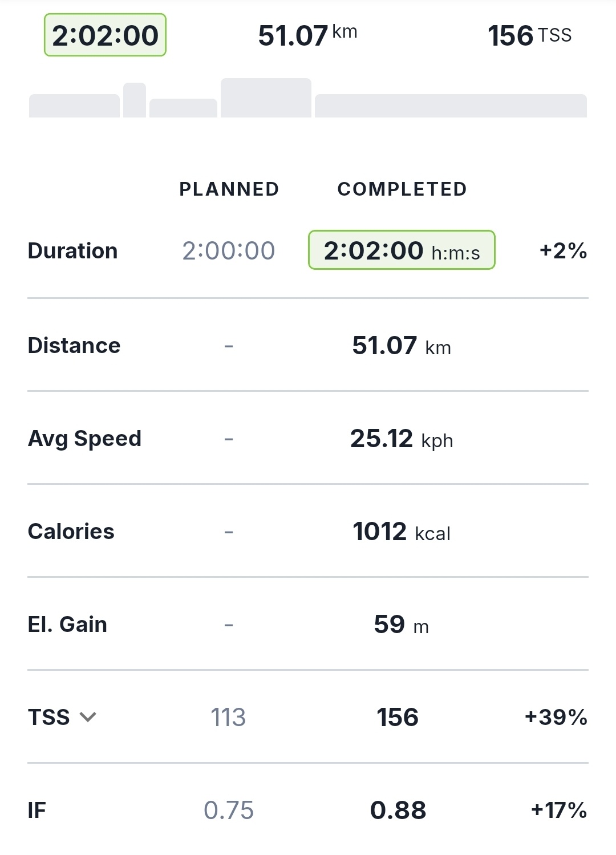
Task: Tap the tallest block in workout structure graph
Action: pos(266,98)
